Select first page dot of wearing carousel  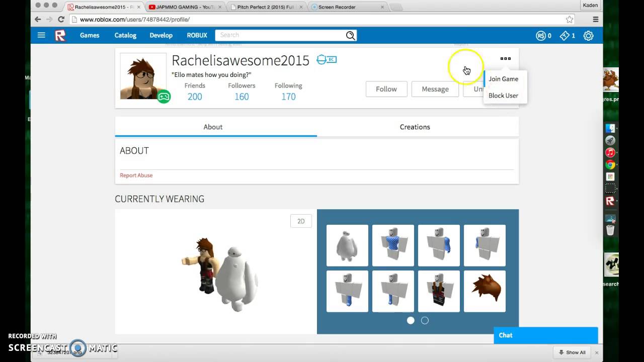click(411, 320)
